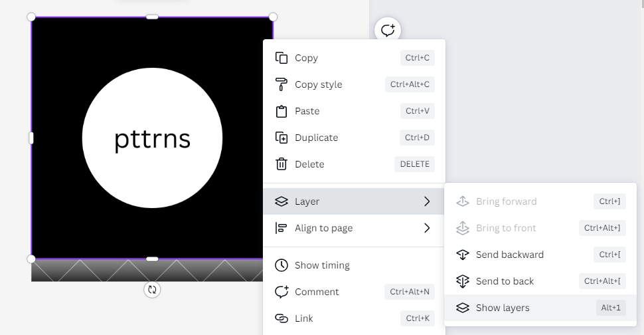Click the Align to page icon

282,228
